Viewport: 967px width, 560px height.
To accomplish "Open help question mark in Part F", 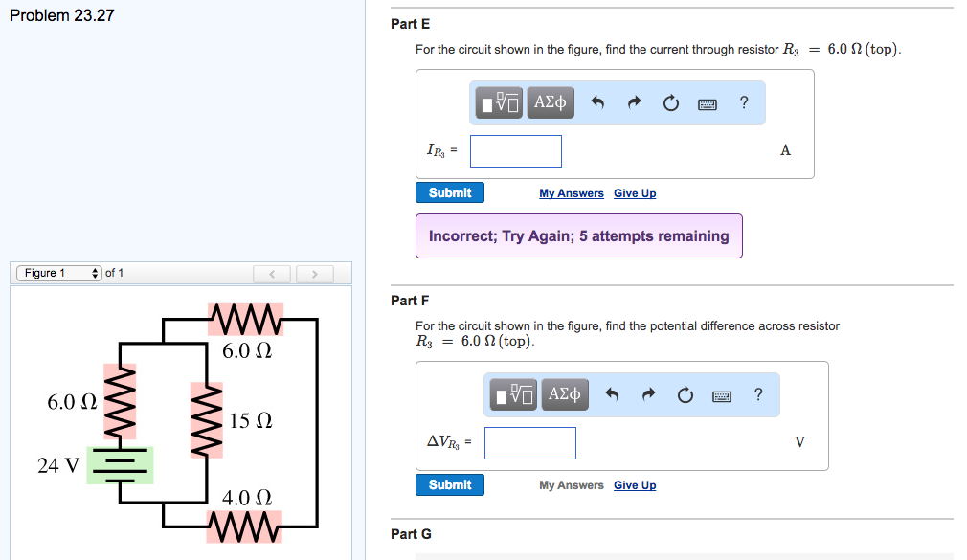I will point(758,394).
